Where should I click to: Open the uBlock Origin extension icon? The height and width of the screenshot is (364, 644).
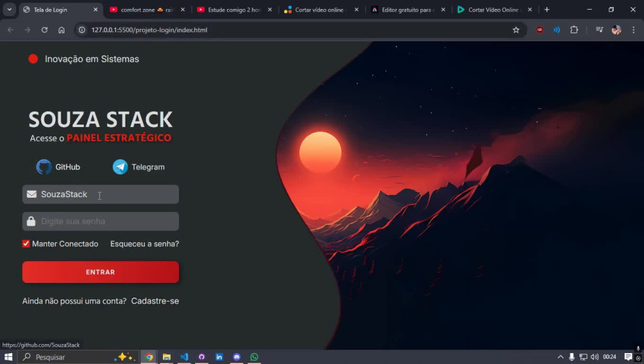[x=540, y=30]
